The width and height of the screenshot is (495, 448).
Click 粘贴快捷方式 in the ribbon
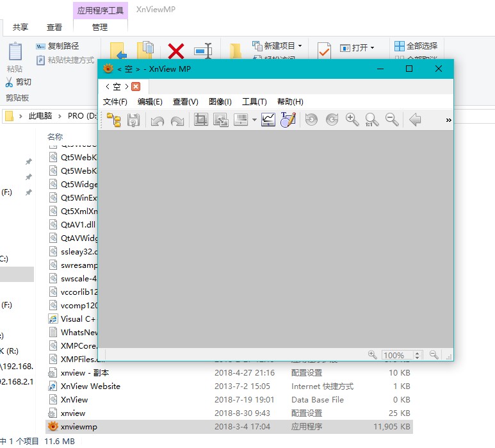click(x=65, y=60)
